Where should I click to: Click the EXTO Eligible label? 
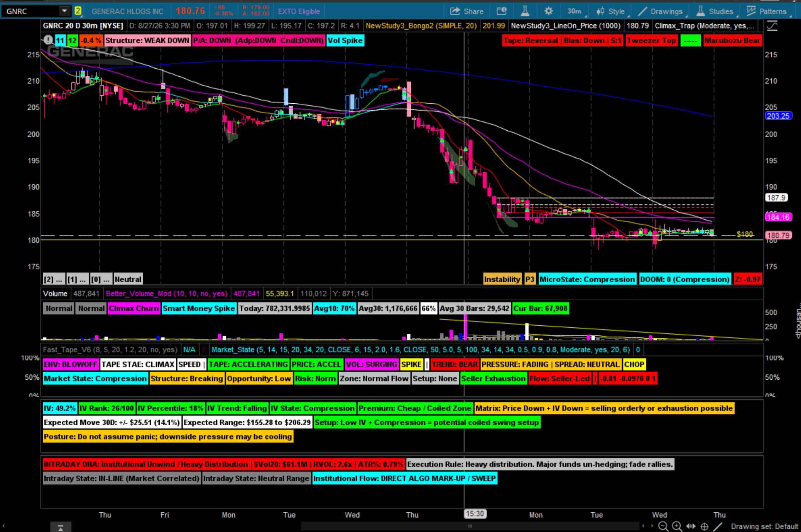point(299,12)
